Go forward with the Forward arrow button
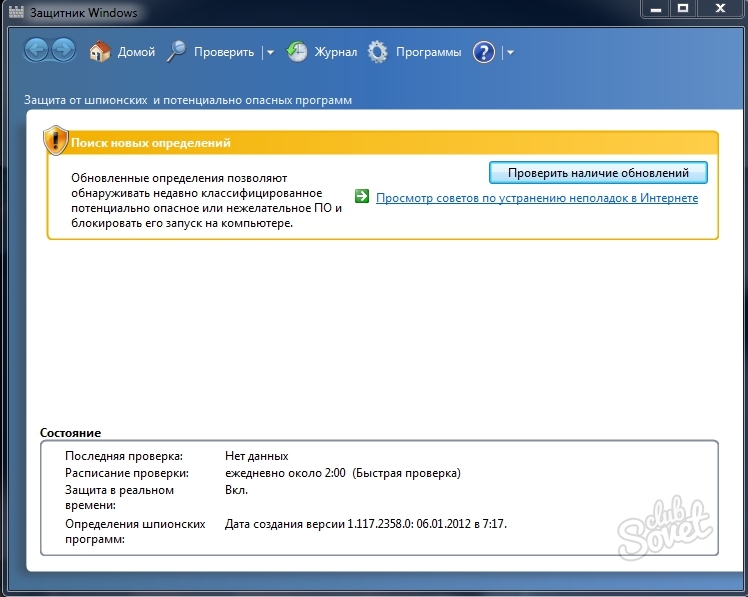The image size is (748, 597). click(63, 50)
